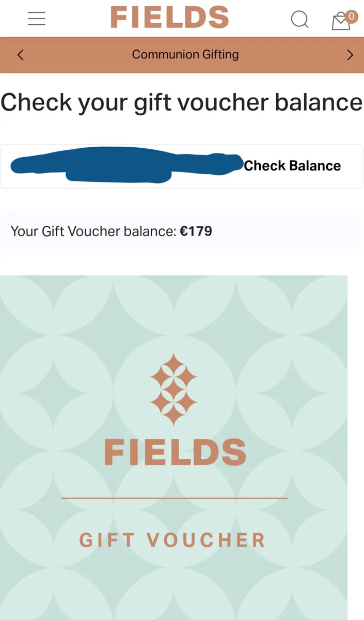Viewport: 364px width, 620px height.
Task: Click the GIFT VOUCHER text on the card
Action: [172, 540]
